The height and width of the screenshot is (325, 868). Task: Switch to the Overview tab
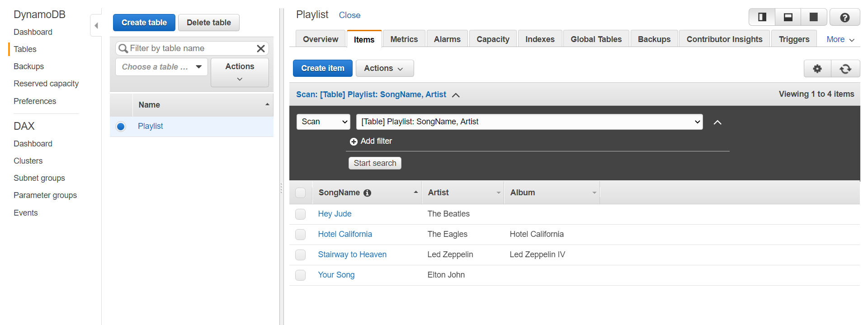coord(321,39)
